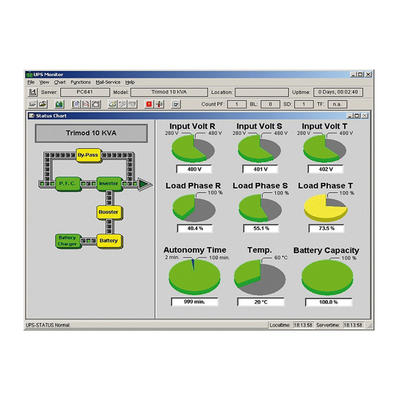Open the Mail-Service menu
The width and height of the screenshot is (400, 400).
(x=108, y=82)
